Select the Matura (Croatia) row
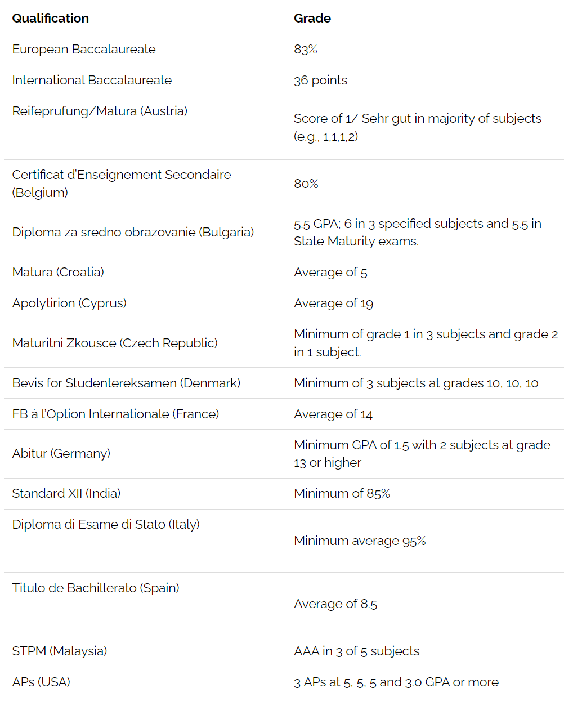The width and height of the screenshot is (564, 728). point(284,273)
